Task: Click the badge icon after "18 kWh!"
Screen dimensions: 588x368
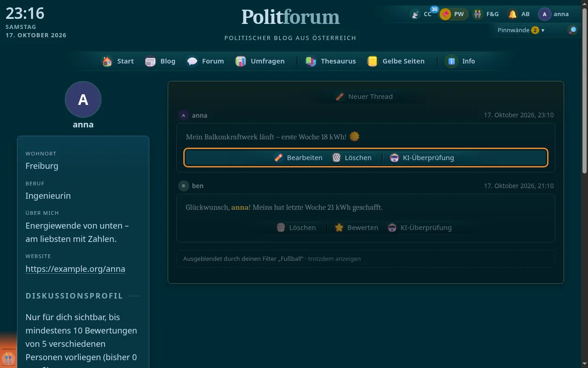Action: 354,137
